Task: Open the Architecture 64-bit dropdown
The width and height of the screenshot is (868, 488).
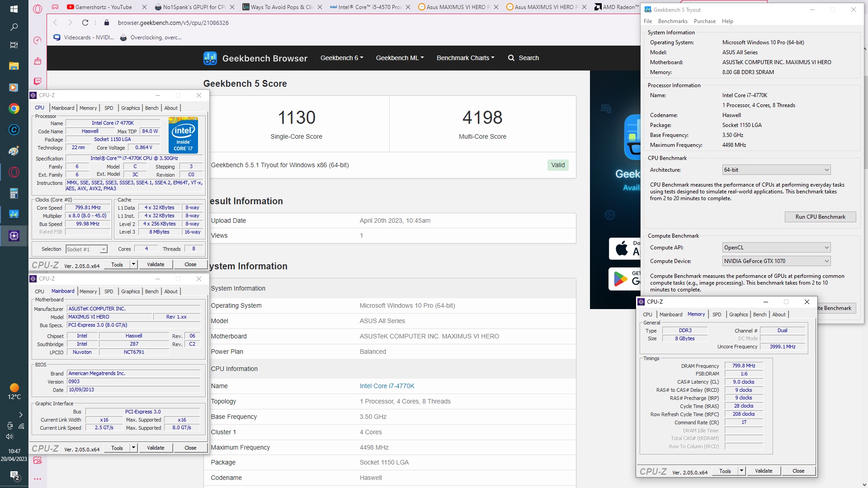Action: (x=777, y=170)
